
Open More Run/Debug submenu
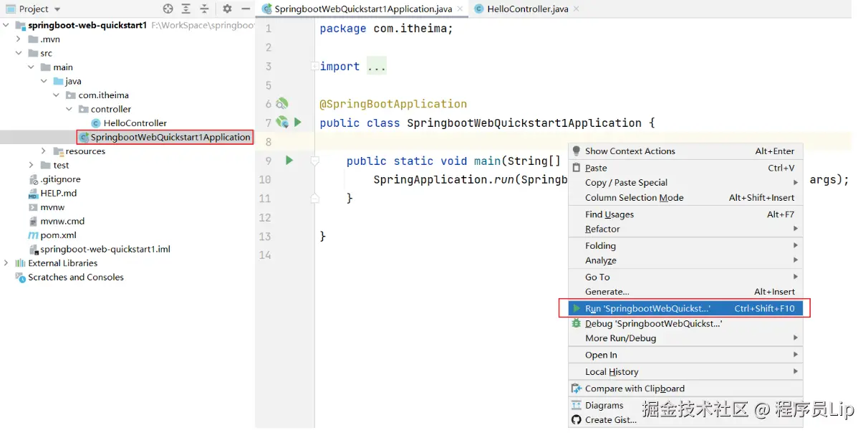685,338
